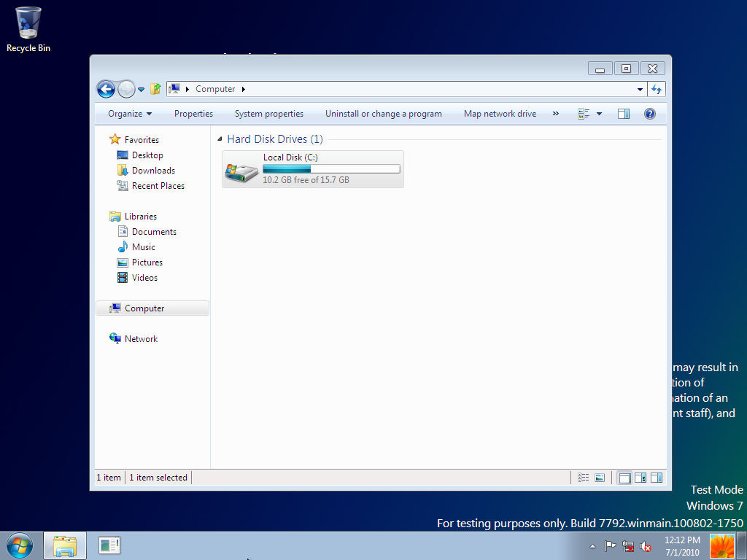Click the blue Back navigation arrow
Viewport: 747px width, 560px height.
106,89
